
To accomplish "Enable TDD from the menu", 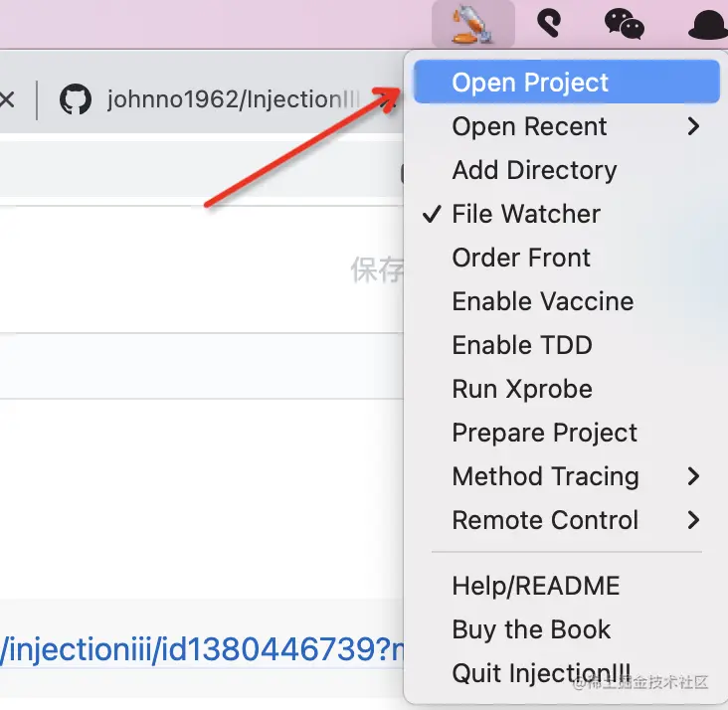I will (522, 345).
